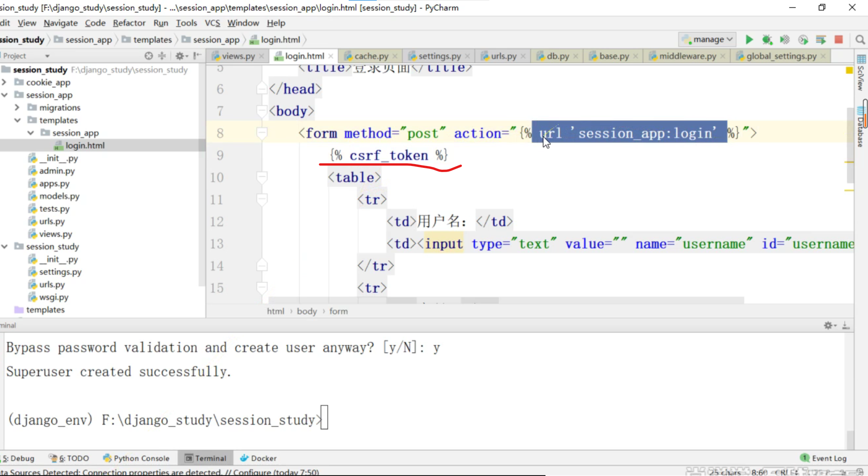Open the Docker tool window
868x476 pixels.
(x=258, y=458)
